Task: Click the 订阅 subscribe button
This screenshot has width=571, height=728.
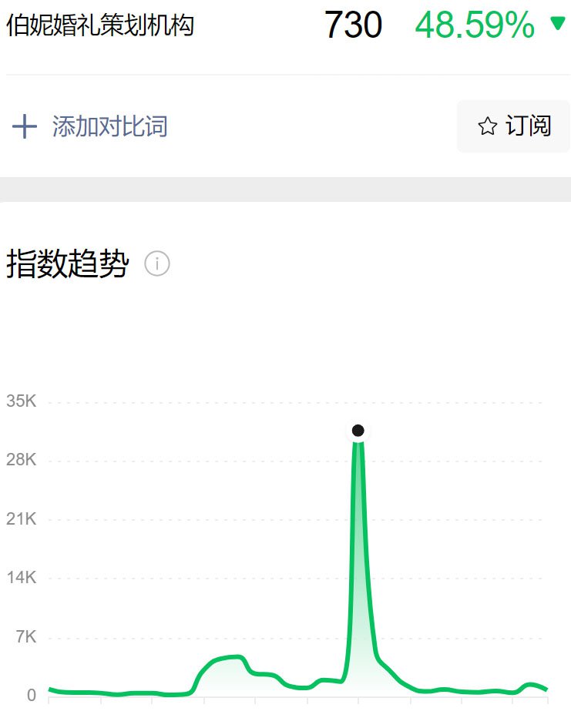Action: pyautogui.click(x=513, y=126)
